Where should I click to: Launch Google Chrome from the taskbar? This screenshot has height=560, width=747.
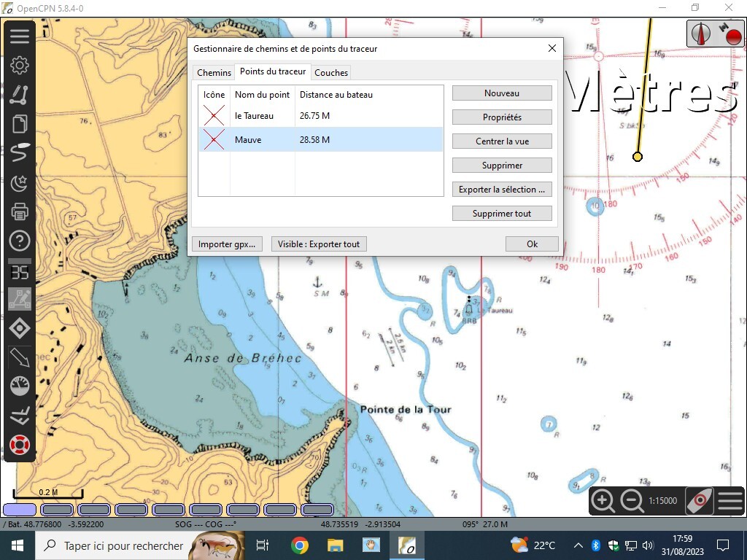point(300,545)
